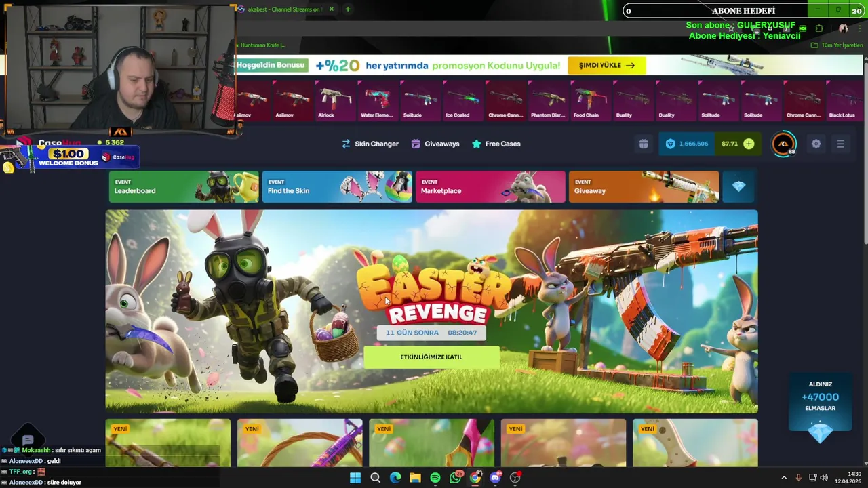868x488 pixels.
Task: Open the browser extensions puzzle icon
Action: pyautogui.click(x=819, y=28)
